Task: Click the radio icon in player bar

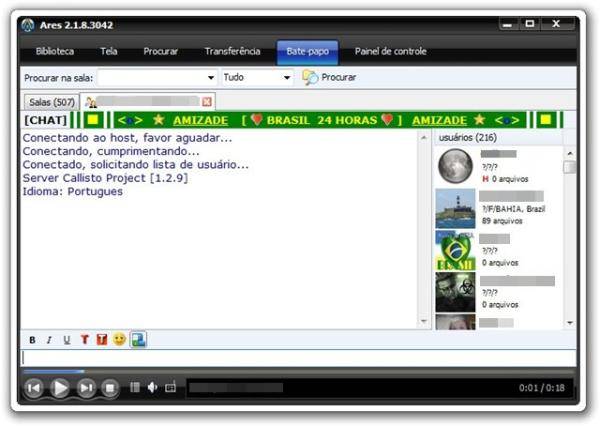Action: coord(170,387)
